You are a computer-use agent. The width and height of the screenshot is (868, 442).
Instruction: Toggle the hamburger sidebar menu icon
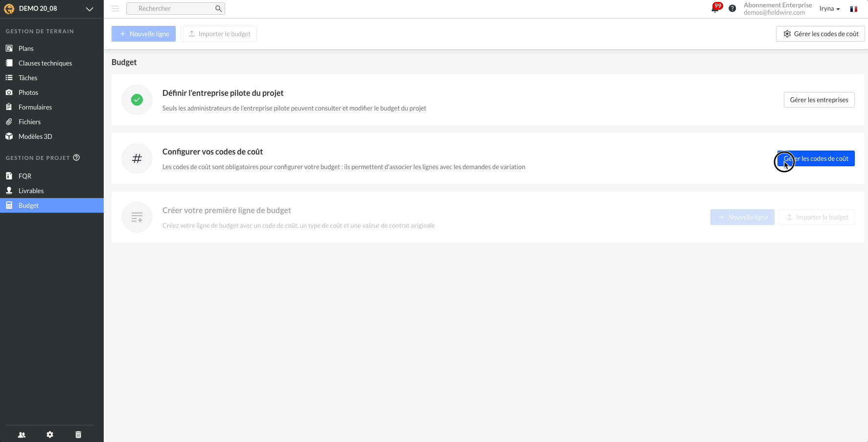115,8
